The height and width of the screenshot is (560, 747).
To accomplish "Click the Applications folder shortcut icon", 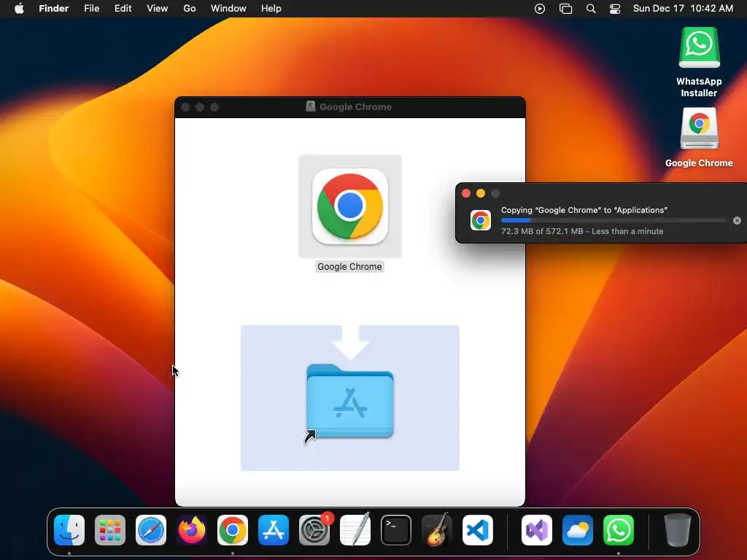I will pos(350,401).
